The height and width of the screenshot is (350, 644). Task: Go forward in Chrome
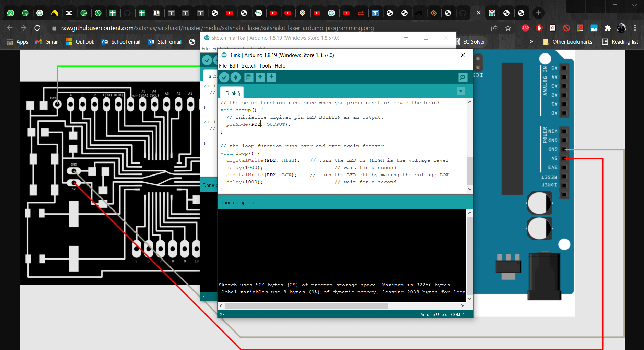(x=23, y=28)
